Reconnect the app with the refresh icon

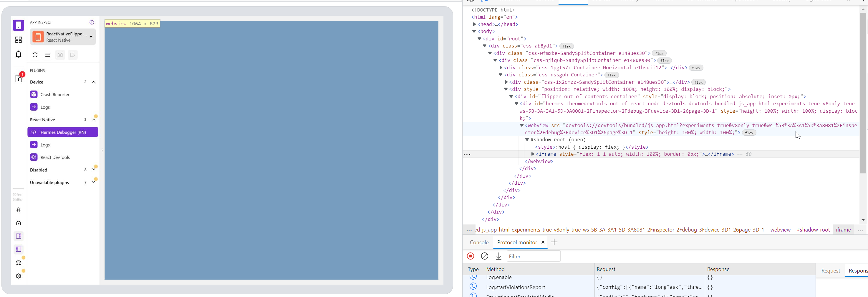35,55
